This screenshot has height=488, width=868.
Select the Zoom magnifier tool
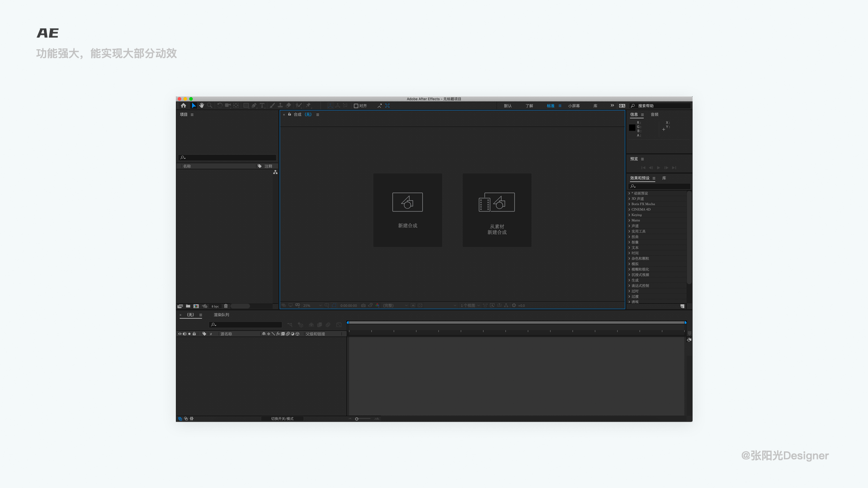click(x=210, y=105)
